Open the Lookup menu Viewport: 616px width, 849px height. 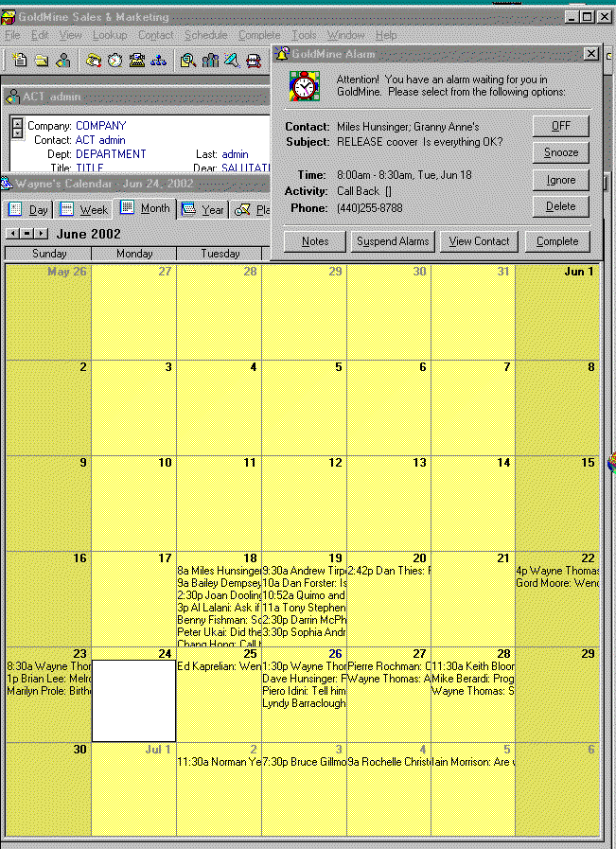tap(110, 35)
